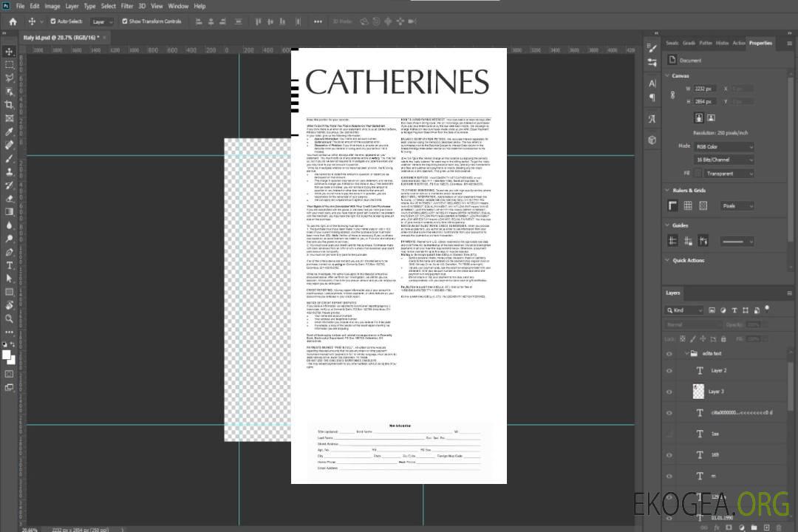Screen dimensions: 798x532
Task: Hide the 'edita text' group
Action: 669,354
